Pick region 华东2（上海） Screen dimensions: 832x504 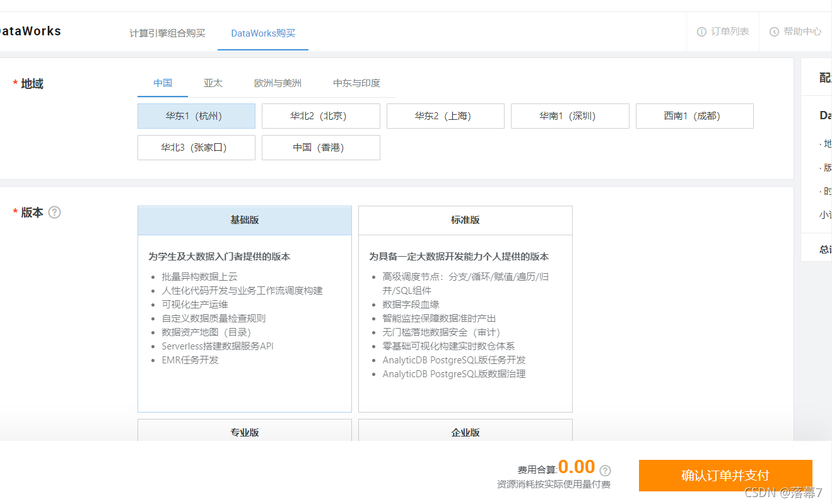[445, 116]
